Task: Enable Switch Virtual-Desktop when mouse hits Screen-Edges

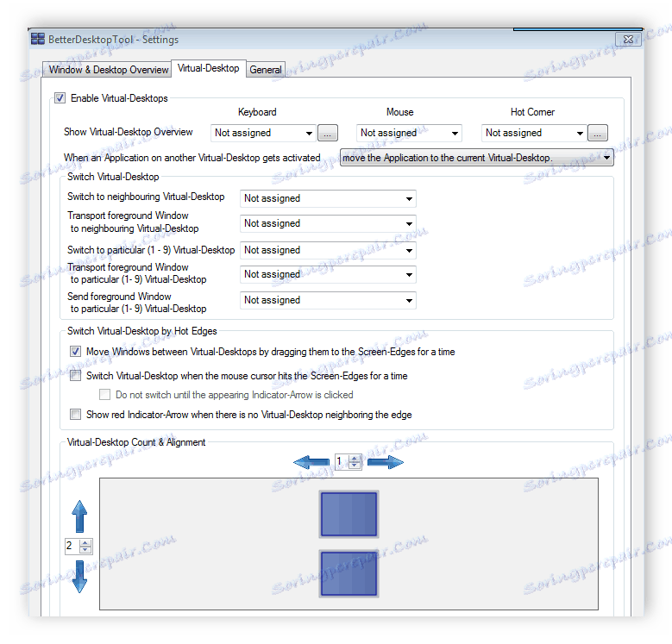Action: pos(75,376)
